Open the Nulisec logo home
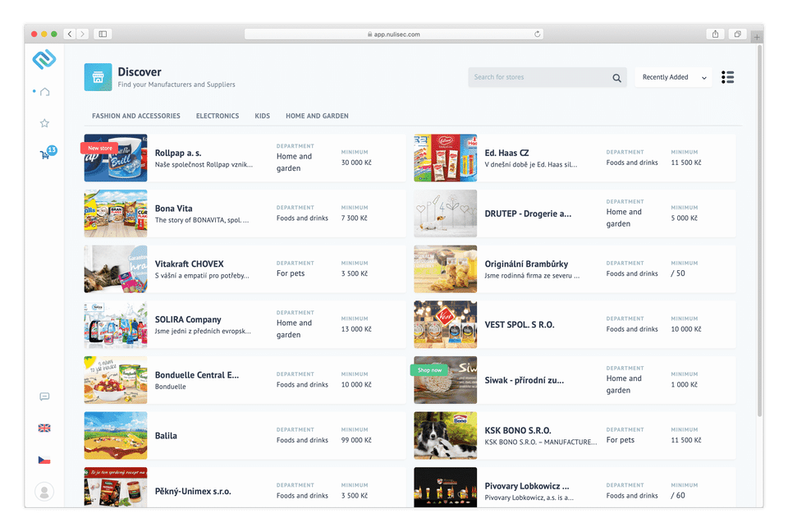 44,59
